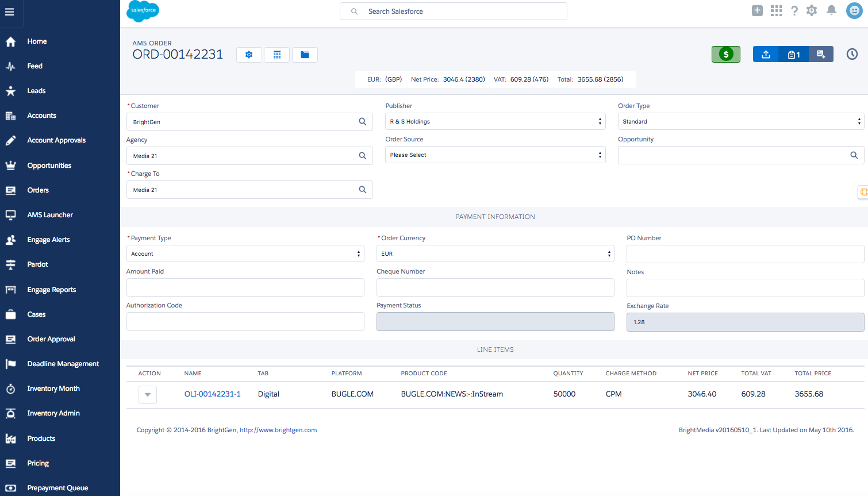Open Orders in sidebar
Screen dimensions: 868x496
pos(38,190)
